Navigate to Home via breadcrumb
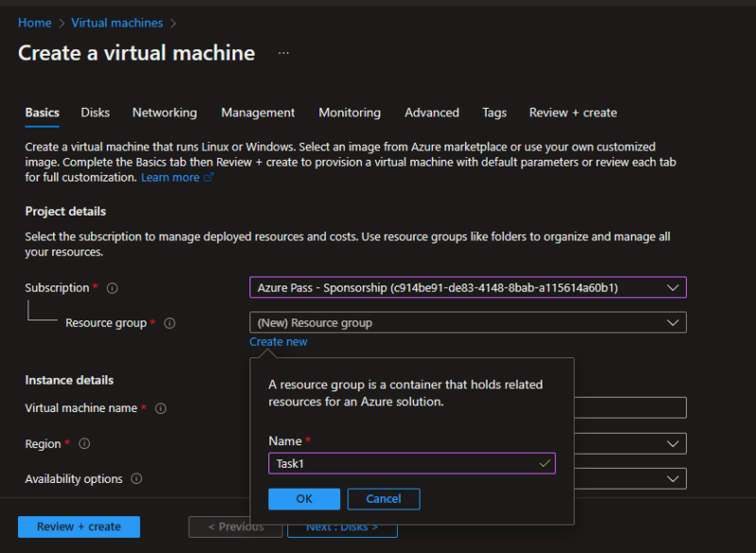The width and height of the screenshot is (756, 553). click(34, 22)
